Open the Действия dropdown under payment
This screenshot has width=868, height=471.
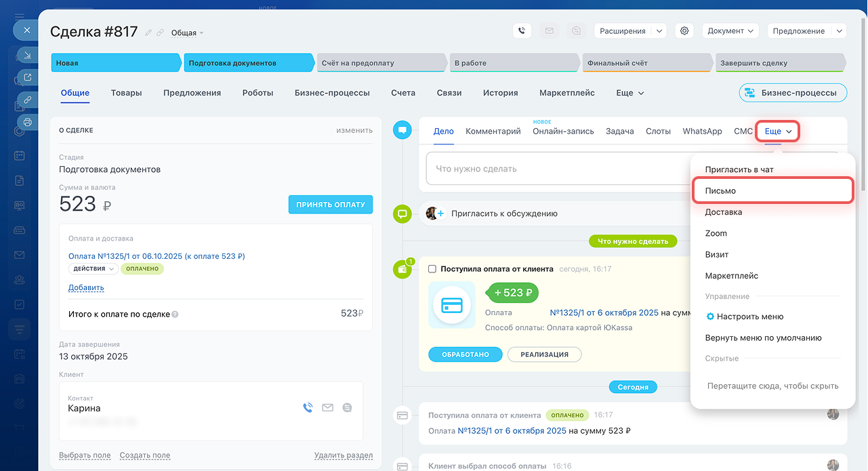93,269
